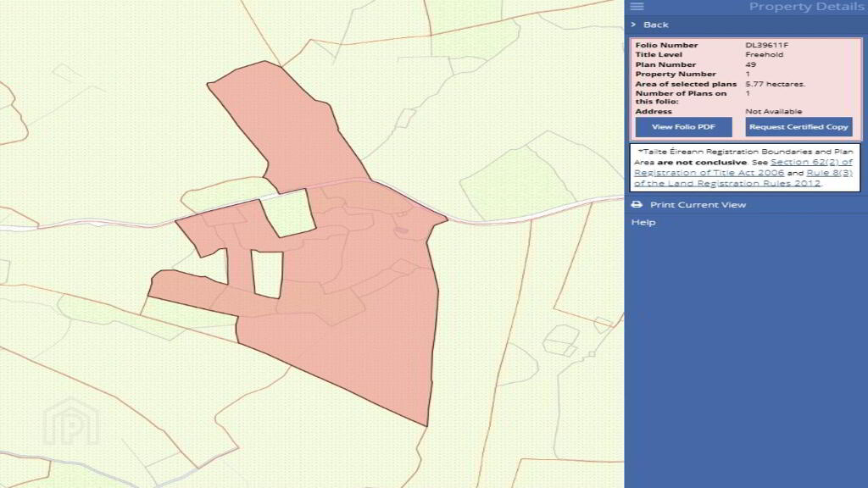Click the printer icon
868x488 pixels.
(637, 205)
